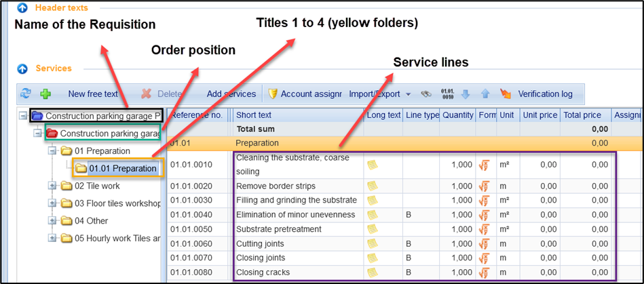Expand the 02 Tile work folder

[53, 185]
